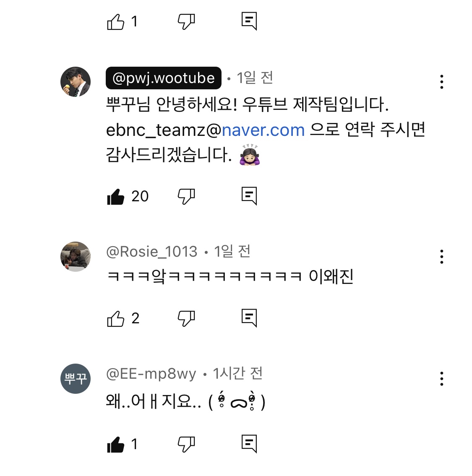The height and width of the screenshot is (476, 472).
Task: Open @Rosie_1013 profile picture
Action: tap(76, 257)
